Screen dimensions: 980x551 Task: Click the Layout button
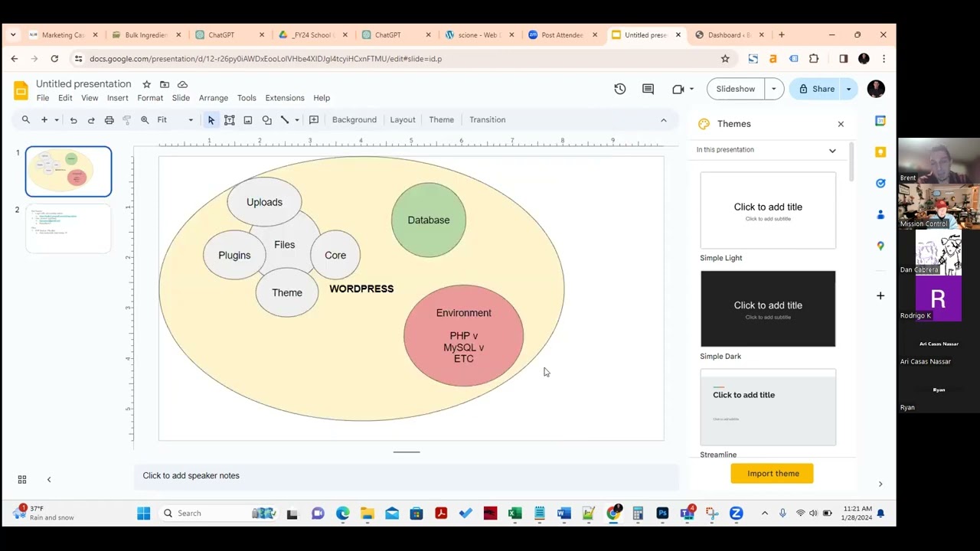coord(403,119)
